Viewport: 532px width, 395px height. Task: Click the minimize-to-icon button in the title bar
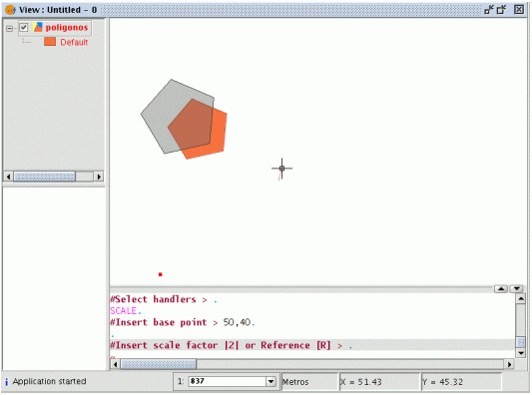click(x=489, y=10)
